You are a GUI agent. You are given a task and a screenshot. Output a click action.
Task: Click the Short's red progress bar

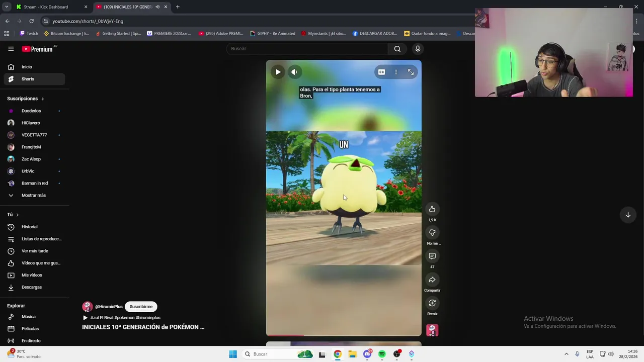click(x=285, y=335)
